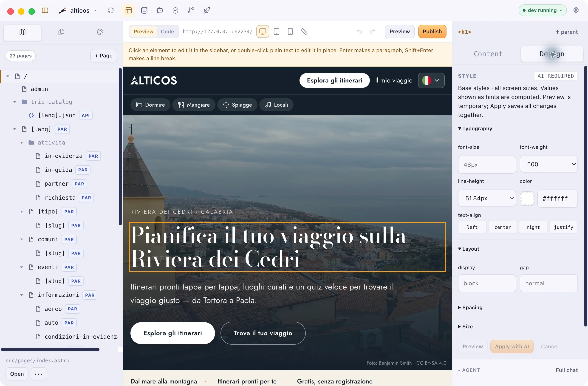The image size is (588, 386).
Task: Switch to tablet viewport icon
Action: [x=277, y=32]
